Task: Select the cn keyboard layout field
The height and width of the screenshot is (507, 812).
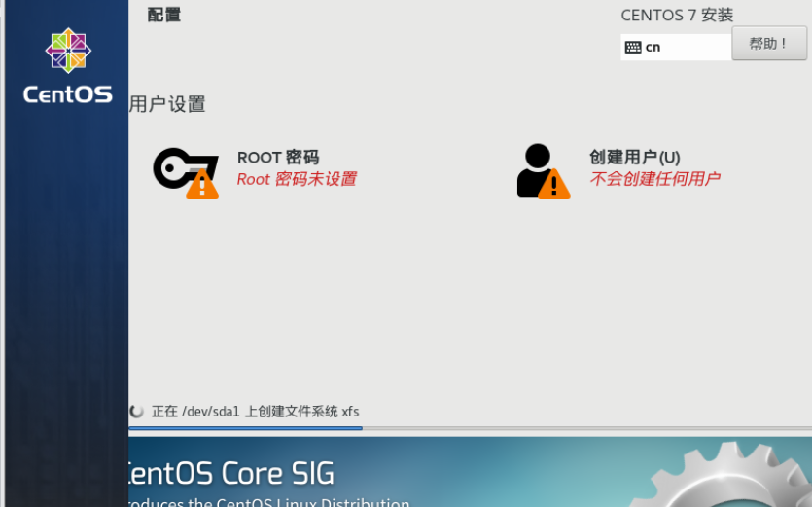Action: click(x=676, y=47)
